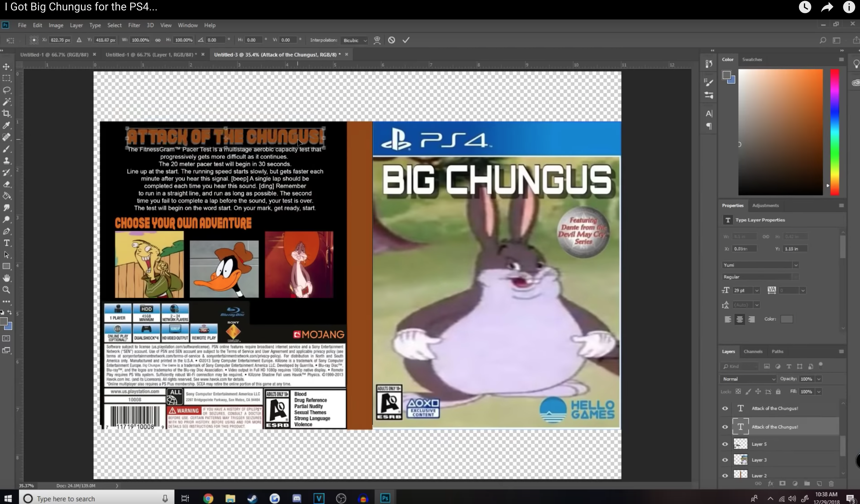
Task: Open the Interpolation Bicubic dropdown
Action: pyautogui.click(x=355, y=40)
